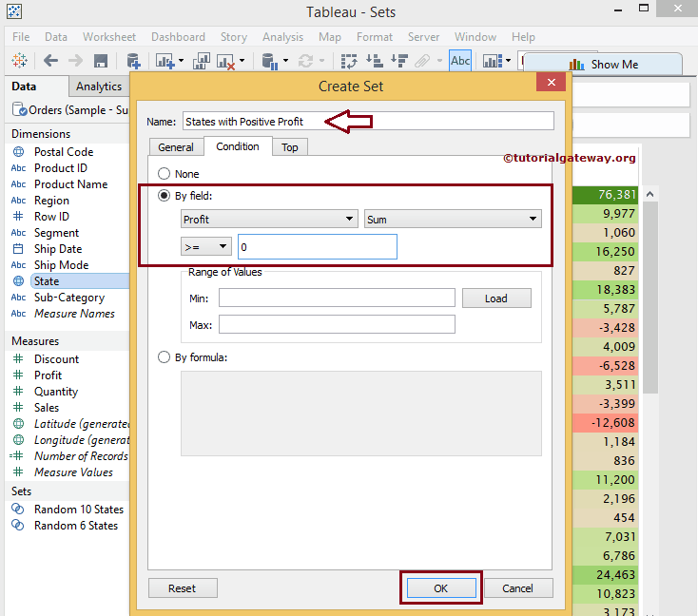Choose the By formula radio option

[165, 357]
